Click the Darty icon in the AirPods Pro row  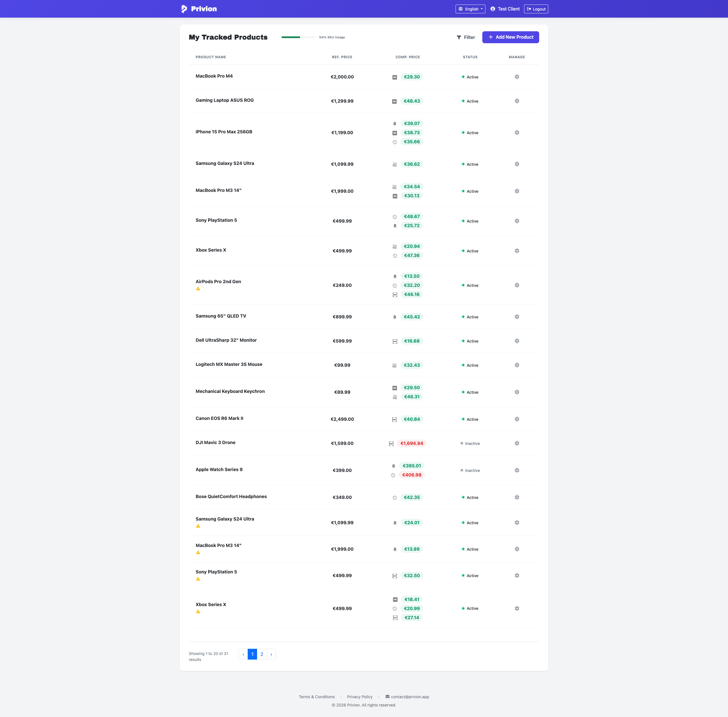[395, 295]
